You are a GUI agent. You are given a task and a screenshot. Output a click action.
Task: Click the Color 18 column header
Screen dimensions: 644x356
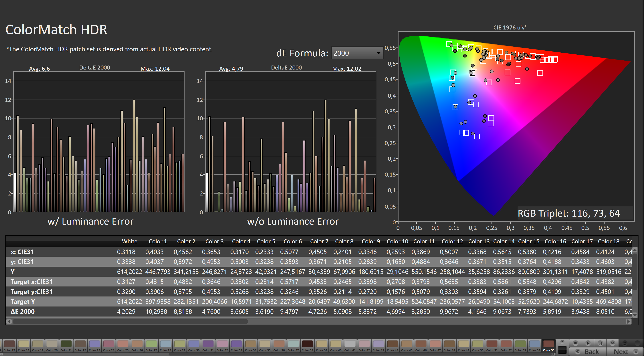(609, 241)
